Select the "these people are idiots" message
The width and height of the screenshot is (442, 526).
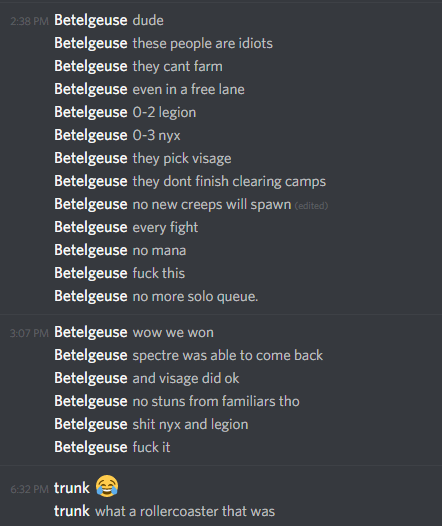point(203,44)
